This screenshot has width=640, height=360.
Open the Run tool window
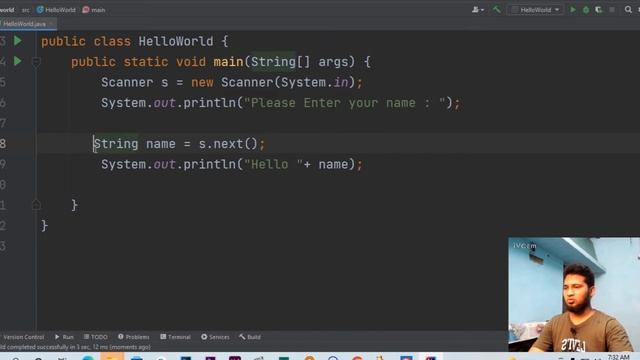click(x=64, y=337)
